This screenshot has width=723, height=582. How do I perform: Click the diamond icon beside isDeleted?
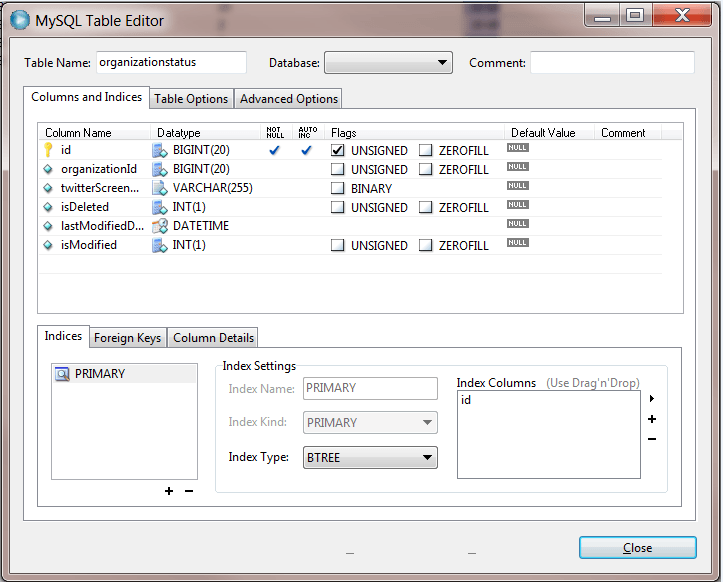[x=48, y=207]
